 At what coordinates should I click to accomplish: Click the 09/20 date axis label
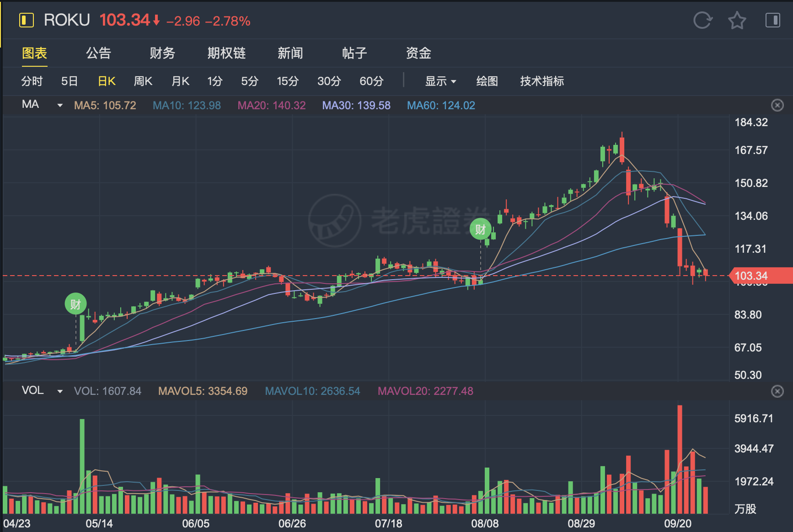click(x=678, y=523)
